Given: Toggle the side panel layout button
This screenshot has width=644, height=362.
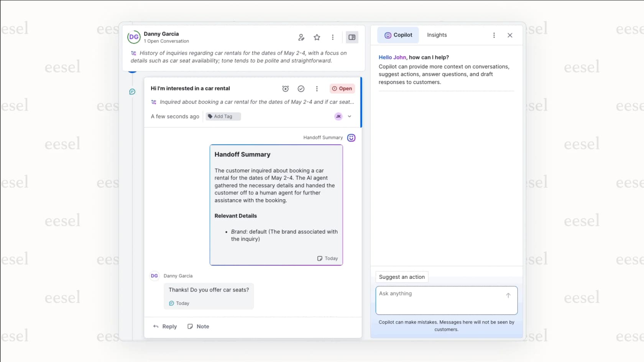Looking at the screenshot, I should tap(352, 37).
